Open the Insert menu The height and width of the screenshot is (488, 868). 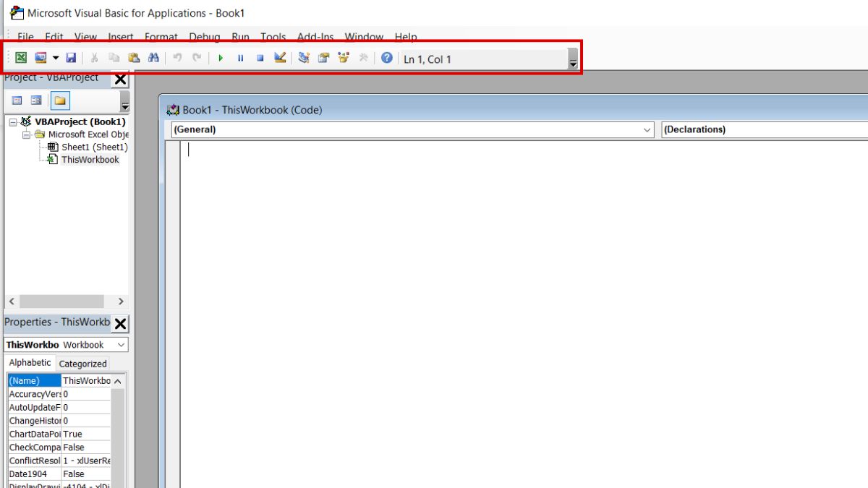pyautogui.click(x=121, y=37)
